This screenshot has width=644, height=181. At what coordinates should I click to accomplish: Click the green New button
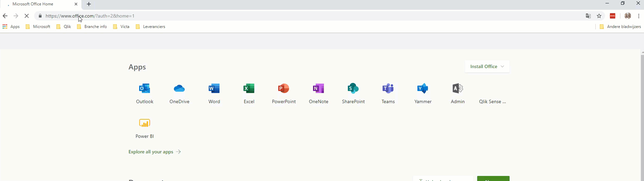[x=493, y=179]
